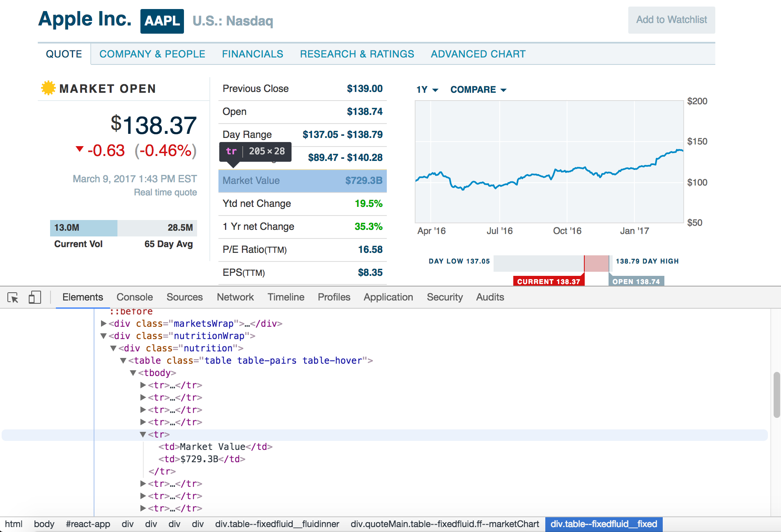The width and height of the screenshot is (781, 532).
Task: Click the Real time quote link
Action: click(165, 192)
